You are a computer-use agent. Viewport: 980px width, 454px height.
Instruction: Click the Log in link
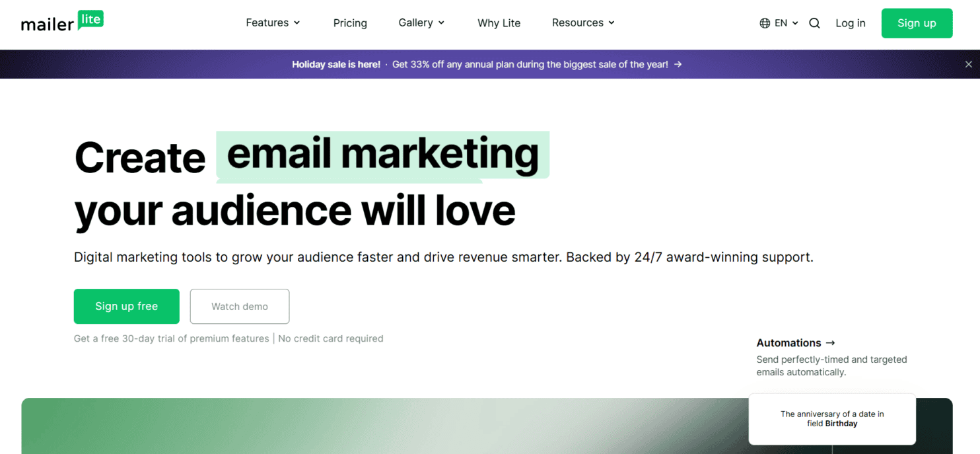[850, 22]
